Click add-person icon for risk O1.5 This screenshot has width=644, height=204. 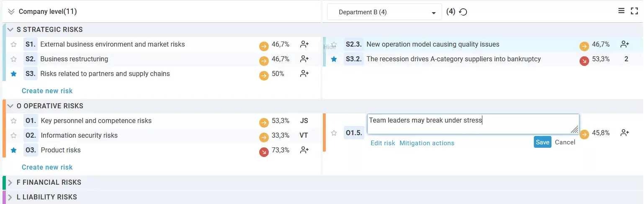(x=625, y=133)
